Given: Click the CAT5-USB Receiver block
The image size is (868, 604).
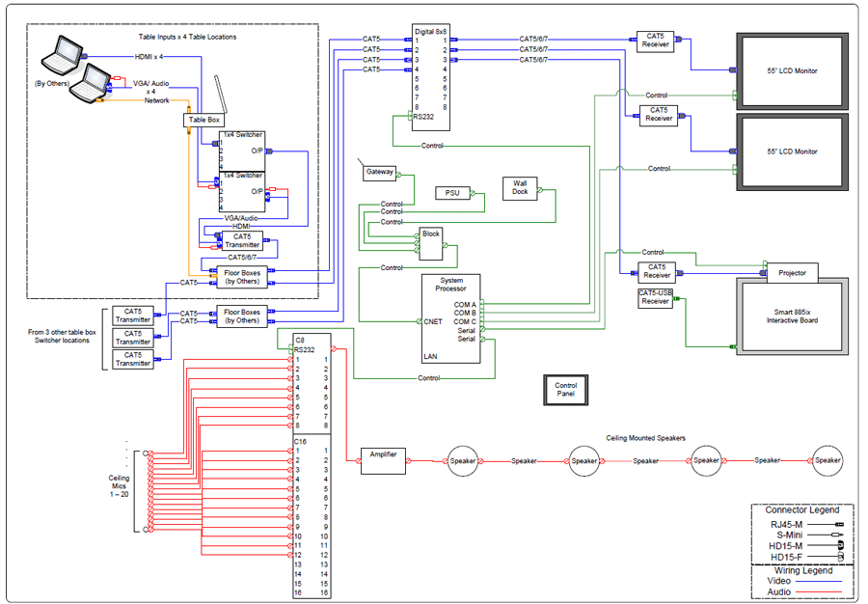Looking at the screenshot, I should pyautogui.click(x=656, y=298).
